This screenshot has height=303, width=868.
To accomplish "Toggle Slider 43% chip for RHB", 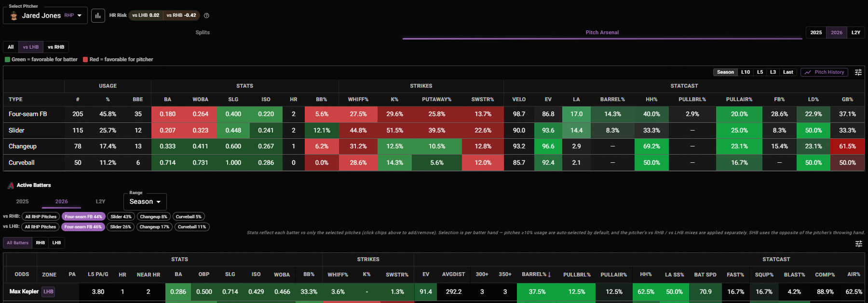I will [x=121, y=217].
